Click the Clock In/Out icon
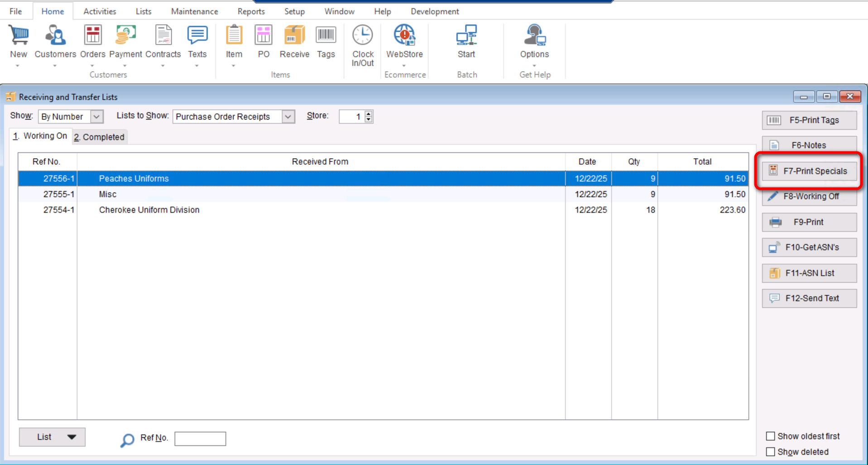 pos(363,36)
